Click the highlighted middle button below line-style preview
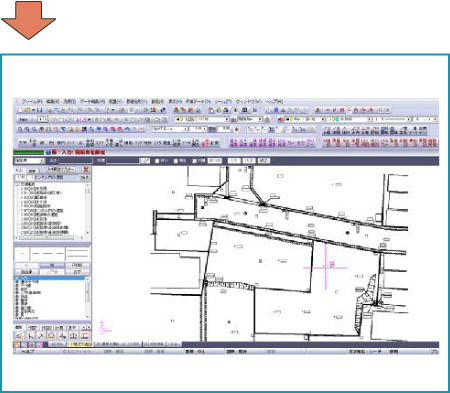450x393 pixels. click(52, 265)
